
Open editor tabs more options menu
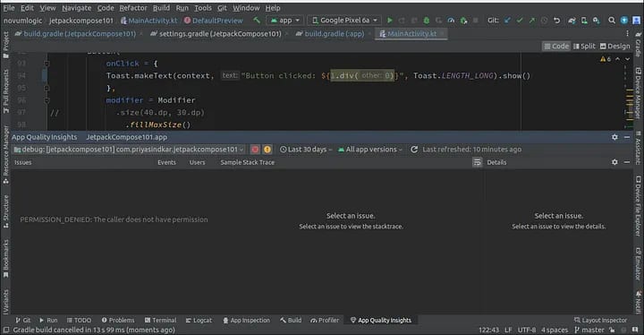(627, 34)
